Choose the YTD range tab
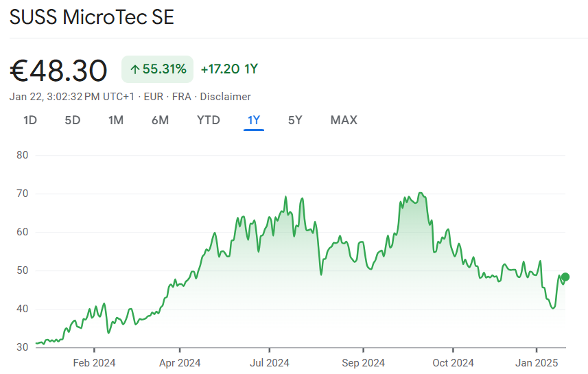Image resolution: width=588 pixels, height=374 pixels. (x=209, y=120)
